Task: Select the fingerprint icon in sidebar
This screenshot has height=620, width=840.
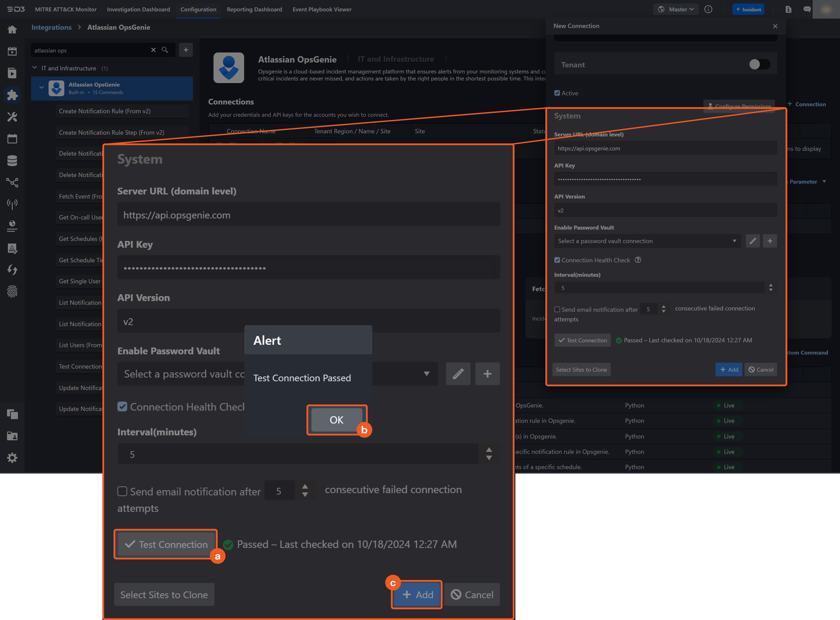Action: tap(12, 292)
